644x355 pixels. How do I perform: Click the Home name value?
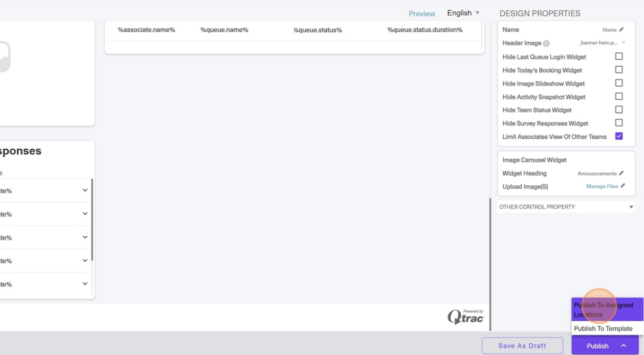tap(609, 29)
